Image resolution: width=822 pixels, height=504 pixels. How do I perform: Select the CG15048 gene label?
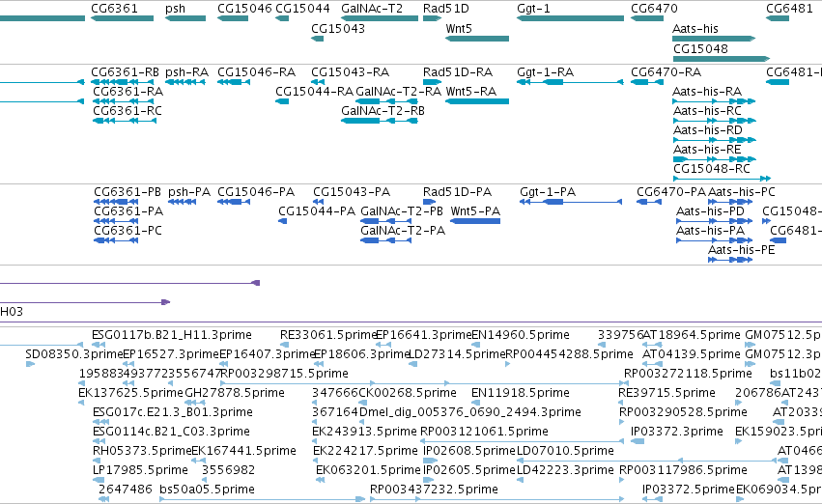tap(700, 48)
